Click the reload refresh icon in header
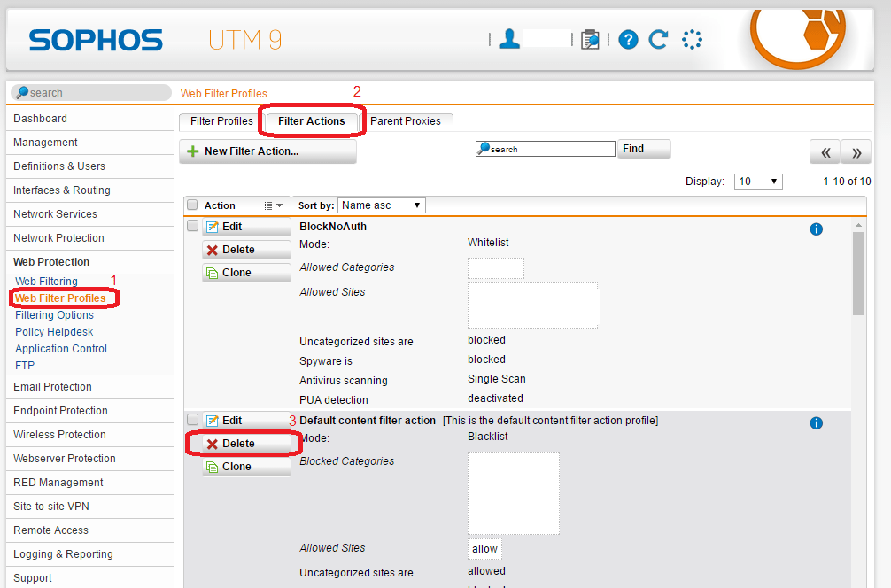The width and height of the screenshot is (891, 588). pos(658,39)
